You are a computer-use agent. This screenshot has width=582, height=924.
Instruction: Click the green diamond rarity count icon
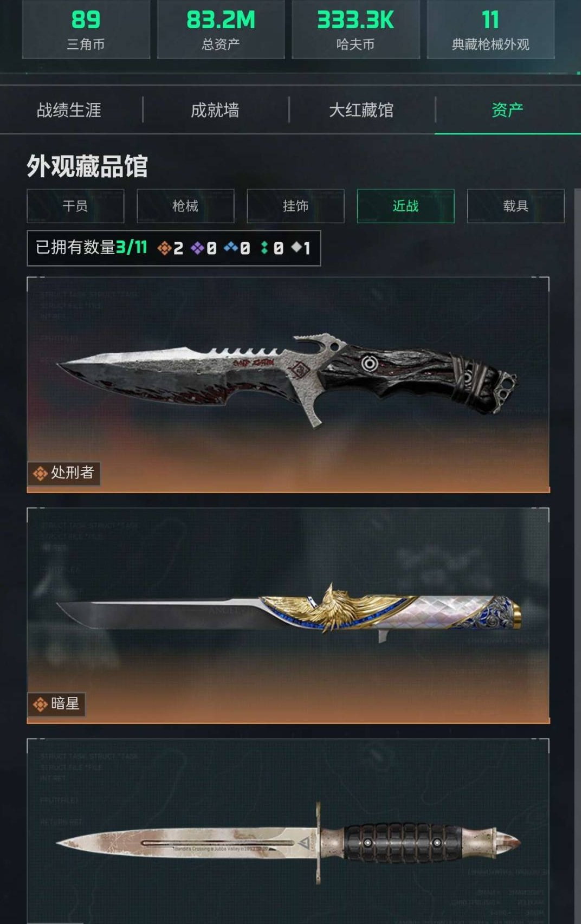[x=264, y=248]
